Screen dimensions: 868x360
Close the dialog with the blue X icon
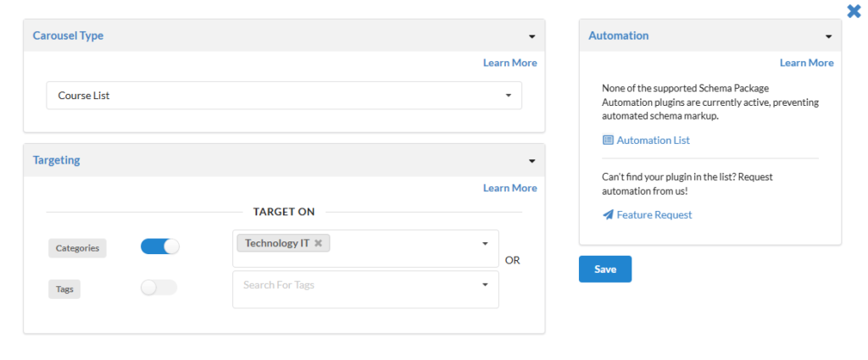click(x=854, y=11)
